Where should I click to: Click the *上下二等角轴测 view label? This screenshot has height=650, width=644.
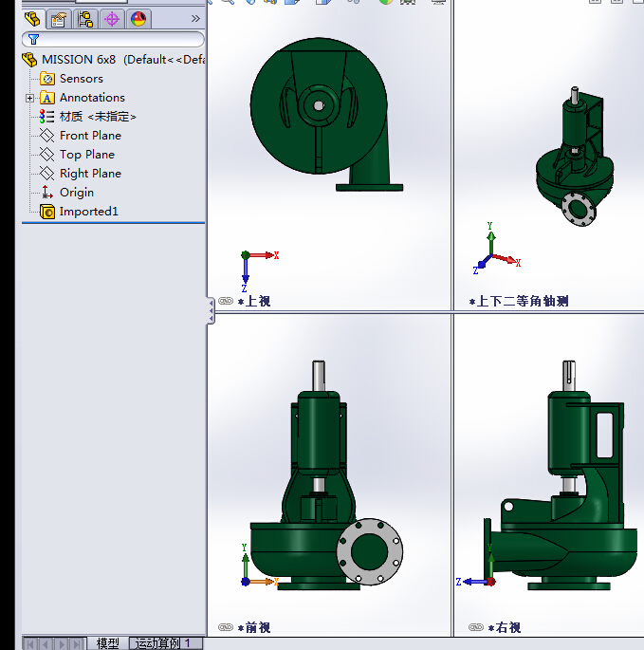tap(519, 302)
